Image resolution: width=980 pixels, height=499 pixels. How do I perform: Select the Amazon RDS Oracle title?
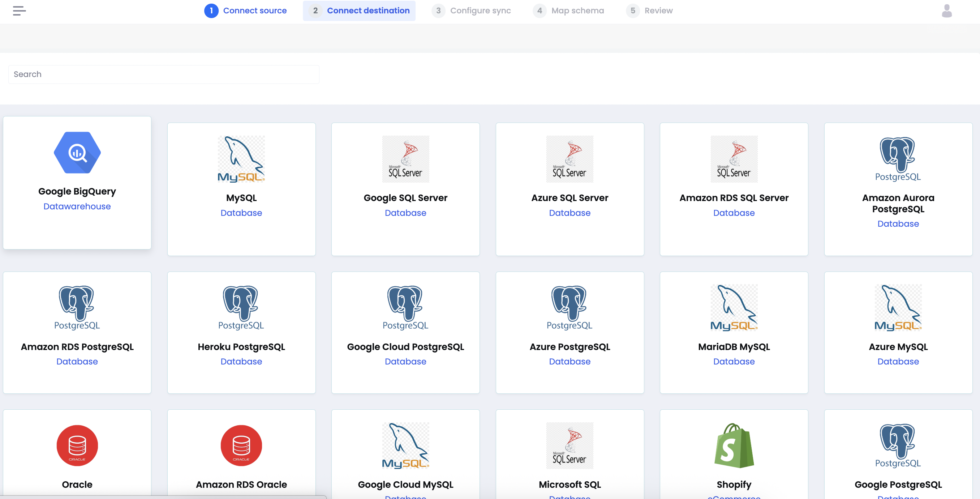click(x=241, y=485)
